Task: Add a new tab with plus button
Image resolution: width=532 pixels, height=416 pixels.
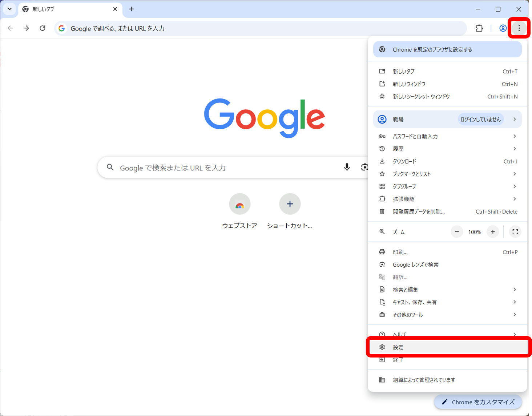Action: [132, 9]
